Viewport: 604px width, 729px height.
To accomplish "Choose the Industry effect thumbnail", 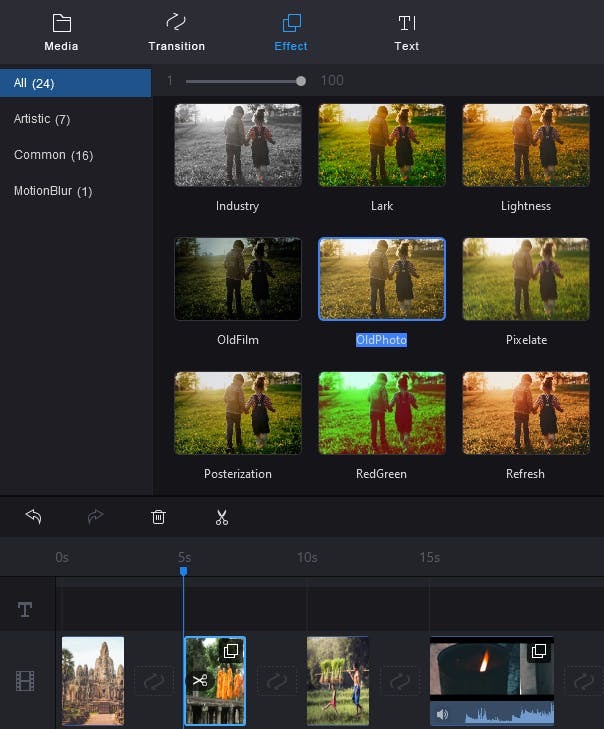I will 238,145.
